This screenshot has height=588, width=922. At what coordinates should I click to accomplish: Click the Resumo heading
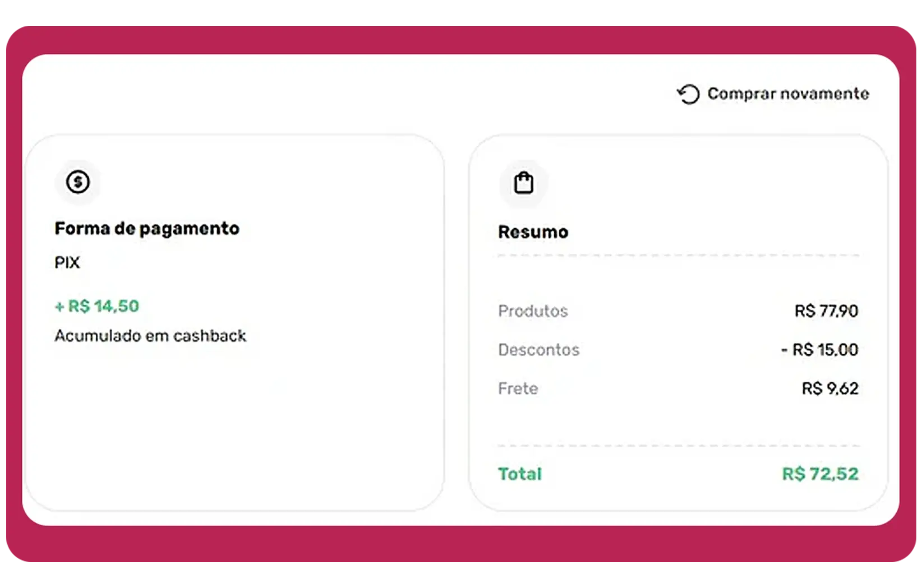coord(533,232)
